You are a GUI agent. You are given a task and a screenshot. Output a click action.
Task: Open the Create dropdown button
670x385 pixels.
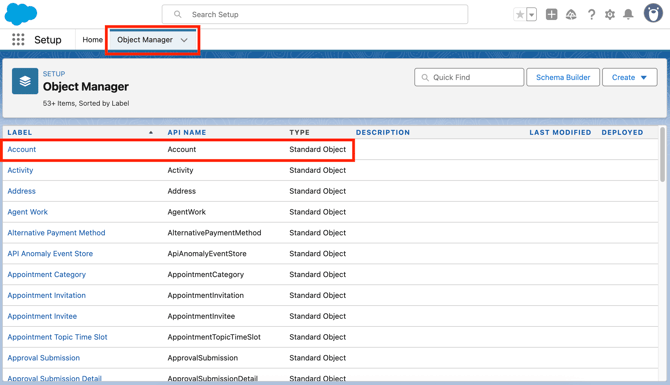[630, 77]
